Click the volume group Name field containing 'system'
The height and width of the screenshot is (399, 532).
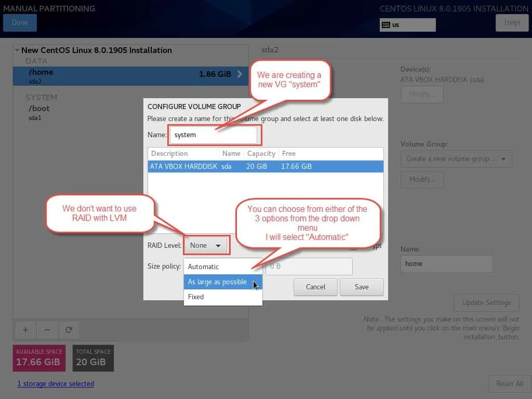point(214,135)
